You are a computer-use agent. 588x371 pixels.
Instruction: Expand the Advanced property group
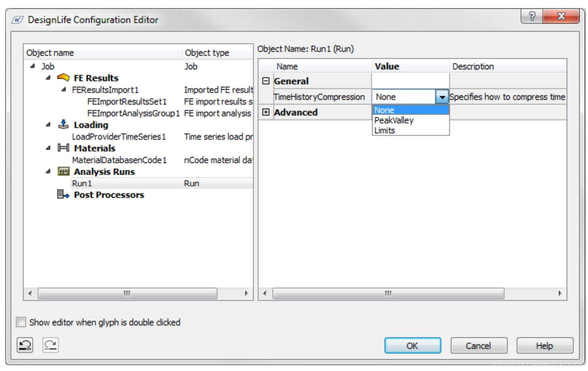pos(266,112)
